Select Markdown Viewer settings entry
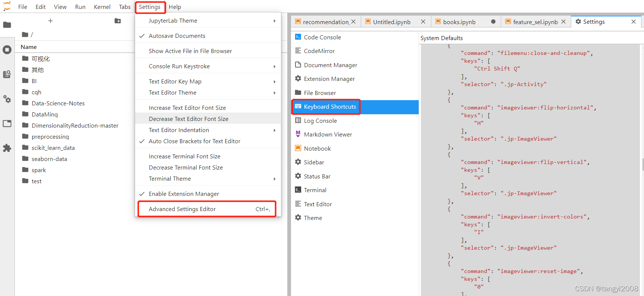 pyautogui.click(x=355, y=134)
